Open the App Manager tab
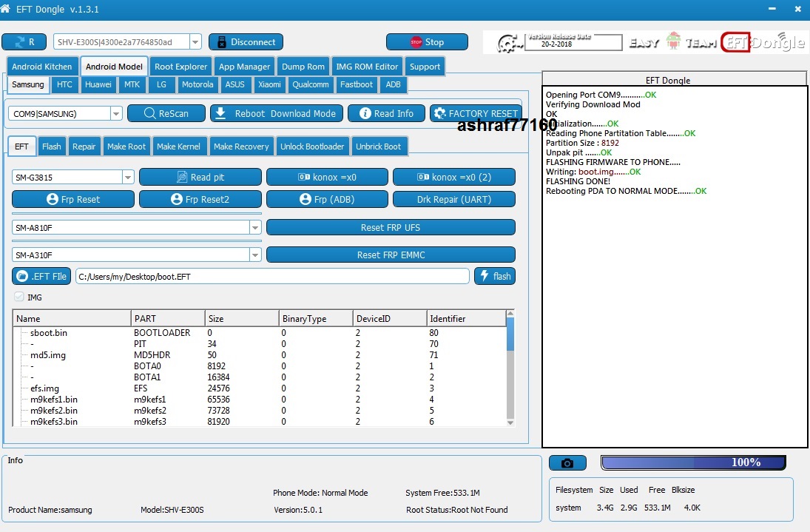The width and height of the screenshot is (810, 532). coord(244,67)
